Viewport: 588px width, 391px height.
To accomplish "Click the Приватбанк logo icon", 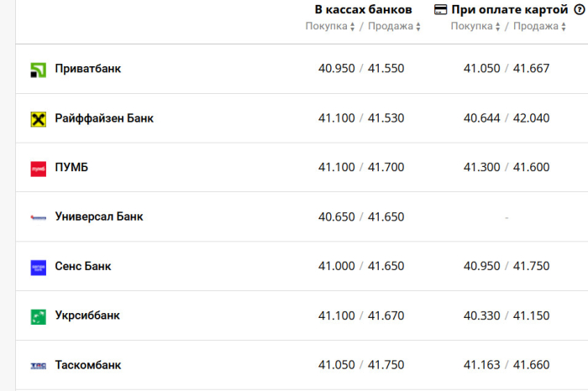I will pyautogui.click(x=38, y=70).
